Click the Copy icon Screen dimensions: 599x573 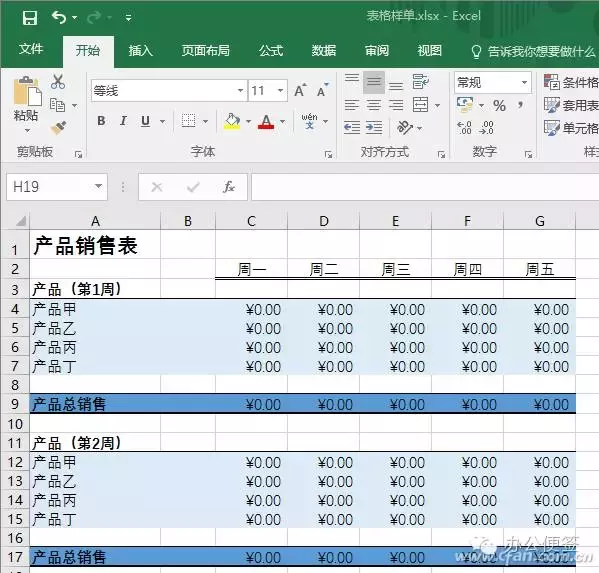[x=58, y=105]
